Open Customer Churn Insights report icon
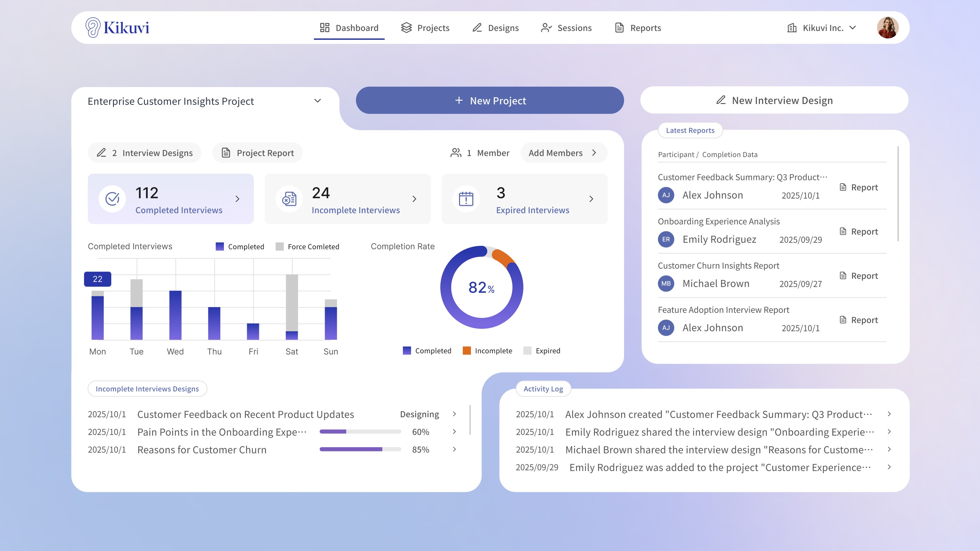The width and height of the screenshot is (980, 551). click(843, 276)
